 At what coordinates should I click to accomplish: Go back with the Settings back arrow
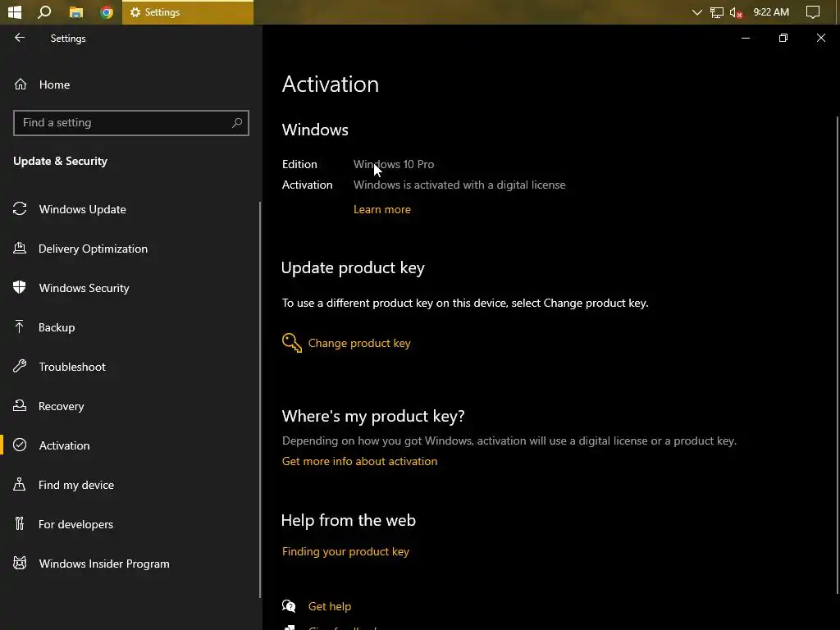click(x=20, y=38)
